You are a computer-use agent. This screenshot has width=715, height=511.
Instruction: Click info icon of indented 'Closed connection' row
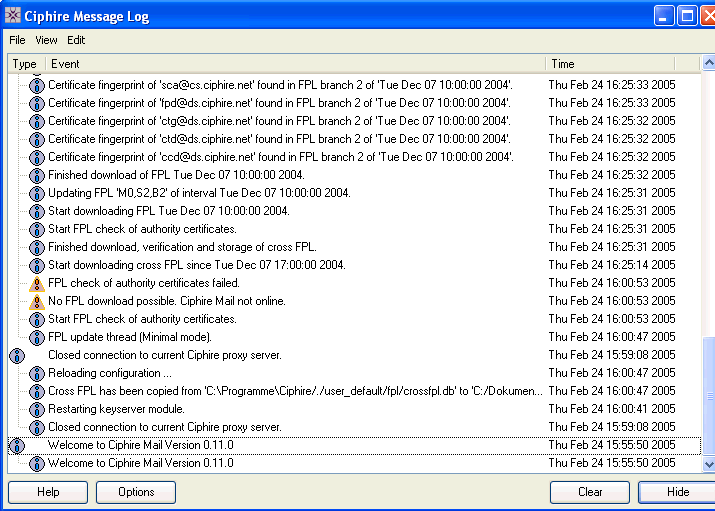point(36,428)
